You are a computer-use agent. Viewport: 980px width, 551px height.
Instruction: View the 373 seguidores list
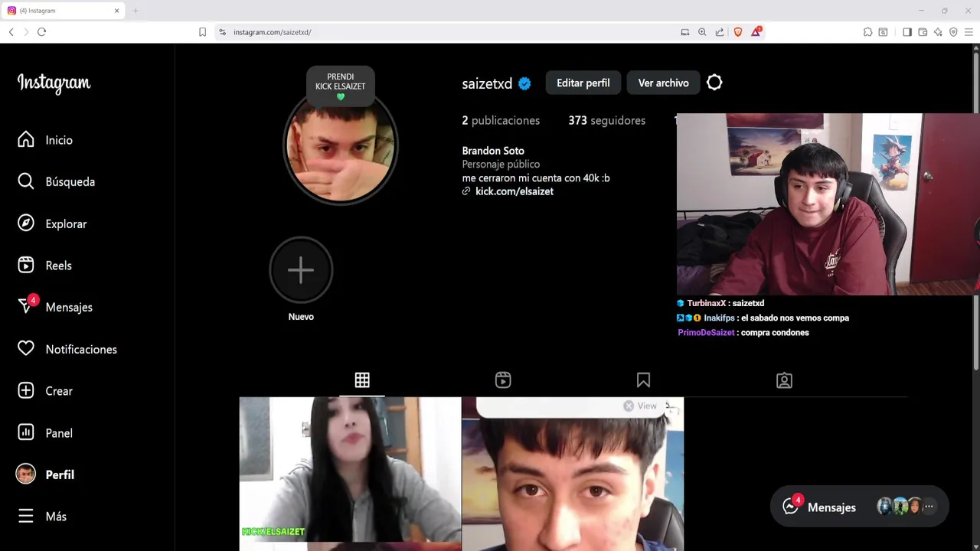pyautogui.click(x=606, y=120)
